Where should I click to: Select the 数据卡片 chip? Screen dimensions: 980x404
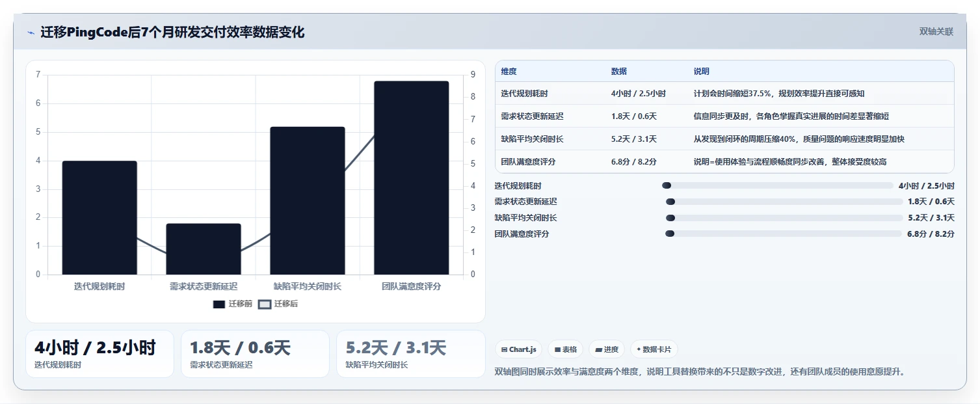(654, 349)
